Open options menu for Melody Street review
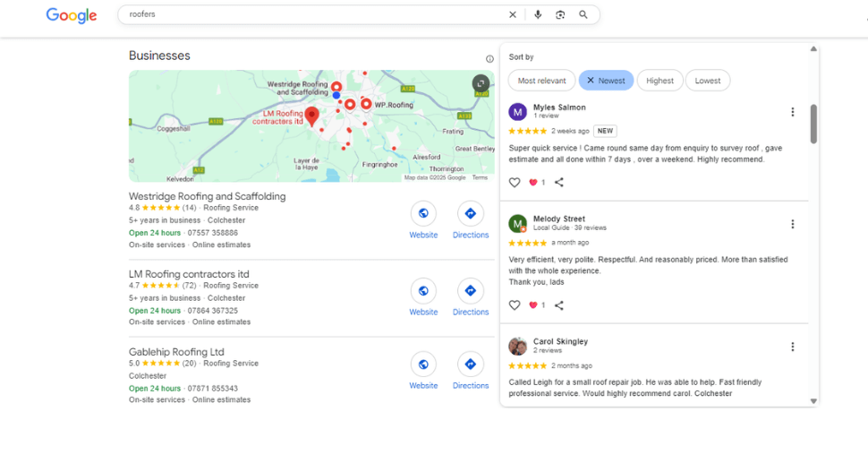The height and width of the screenshot is (463, 868). 792,224
